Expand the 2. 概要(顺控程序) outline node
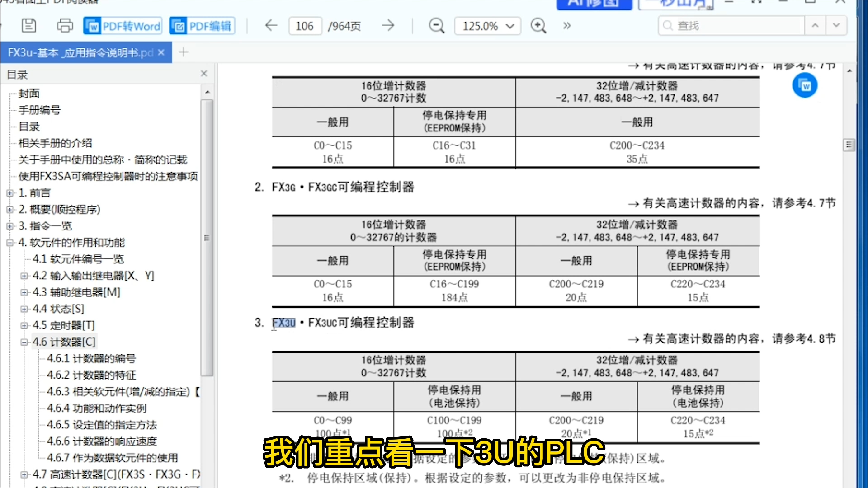 (x=10, y=210)
